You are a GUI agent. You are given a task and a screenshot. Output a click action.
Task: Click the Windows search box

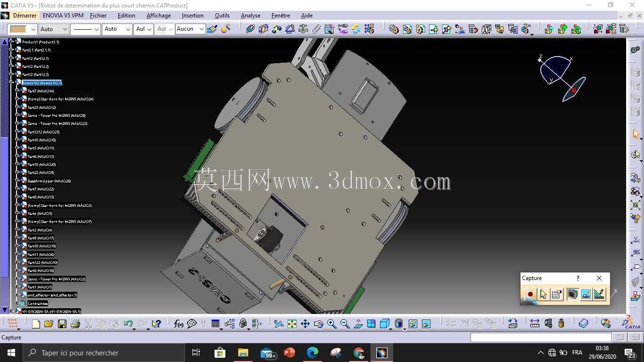(103, 353)
